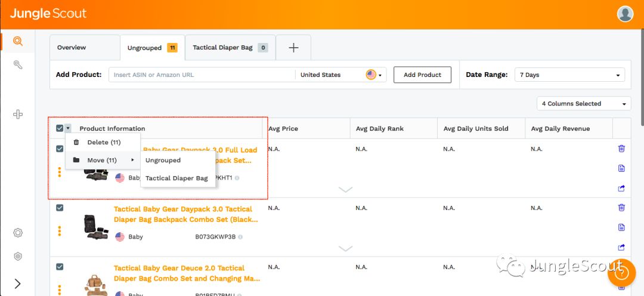Switch to the Tactical Diaper Bag tab
This screenshot has height=296, width=644.
[230, 47]
